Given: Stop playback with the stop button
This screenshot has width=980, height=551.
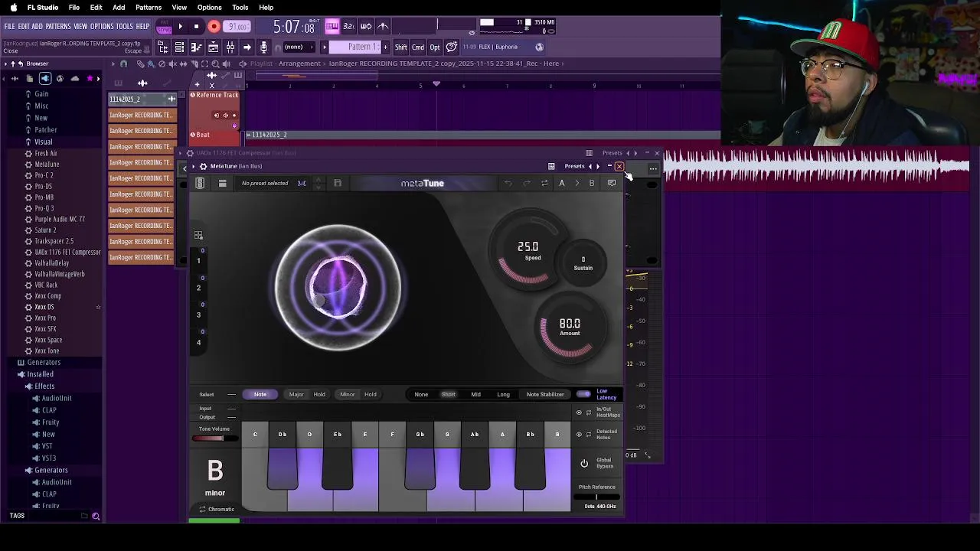Looking at the screenshot, I should pos(196,27).
